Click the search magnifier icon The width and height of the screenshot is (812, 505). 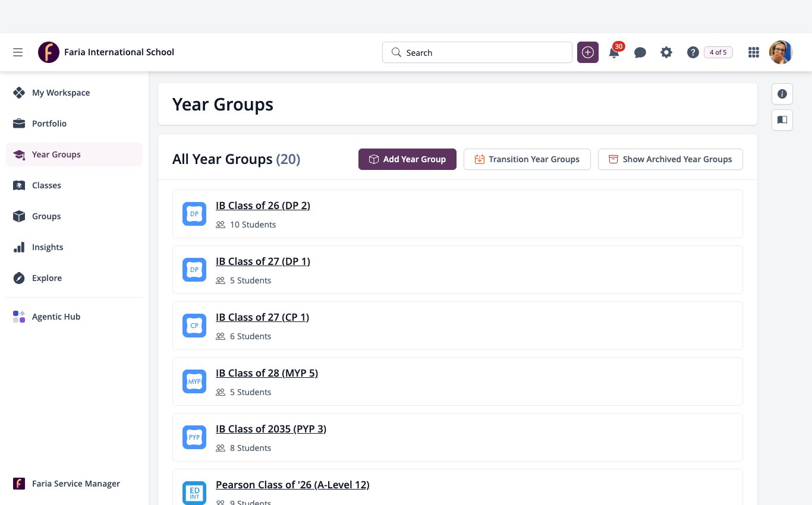[x=396, y=52]
